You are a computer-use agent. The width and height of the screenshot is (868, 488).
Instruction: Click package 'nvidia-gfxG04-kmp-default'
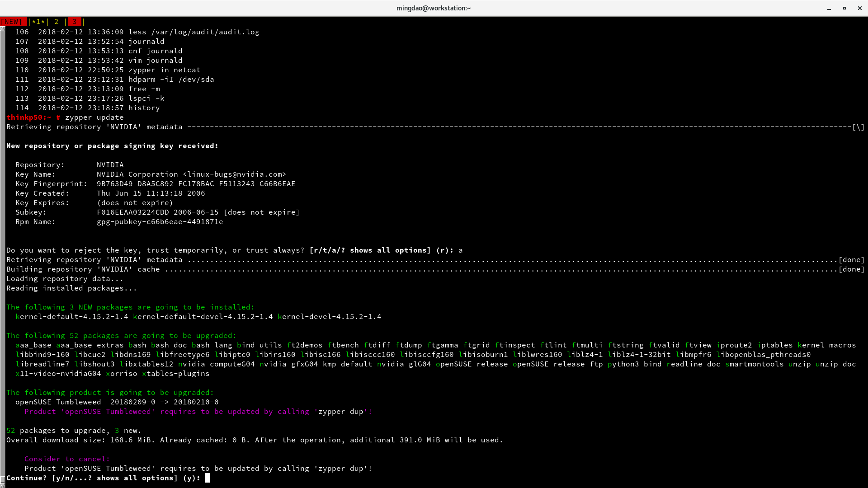pyautogui.click(x=316, y=364)
